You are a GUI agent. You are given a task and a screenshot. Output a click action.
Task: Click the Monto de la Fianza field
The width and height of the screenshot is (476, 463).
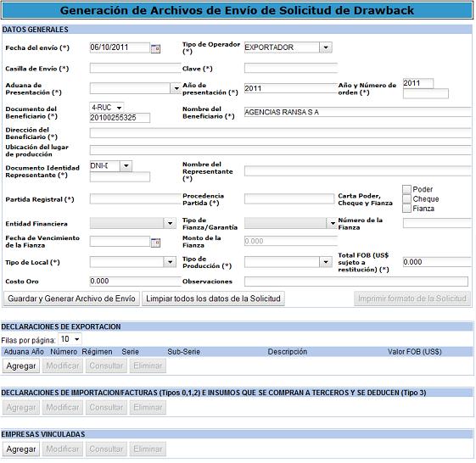(291, 241)
